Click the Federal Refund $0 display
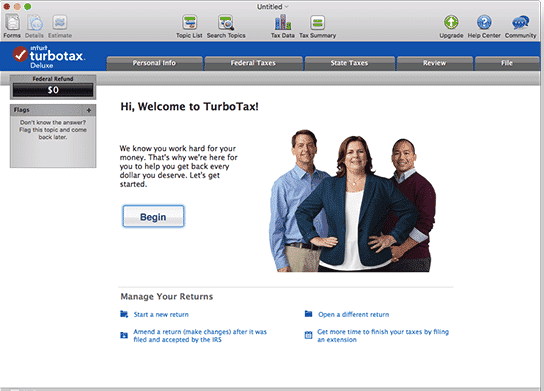544x391 pixels. pyautogui.click(x=53, y=90)
